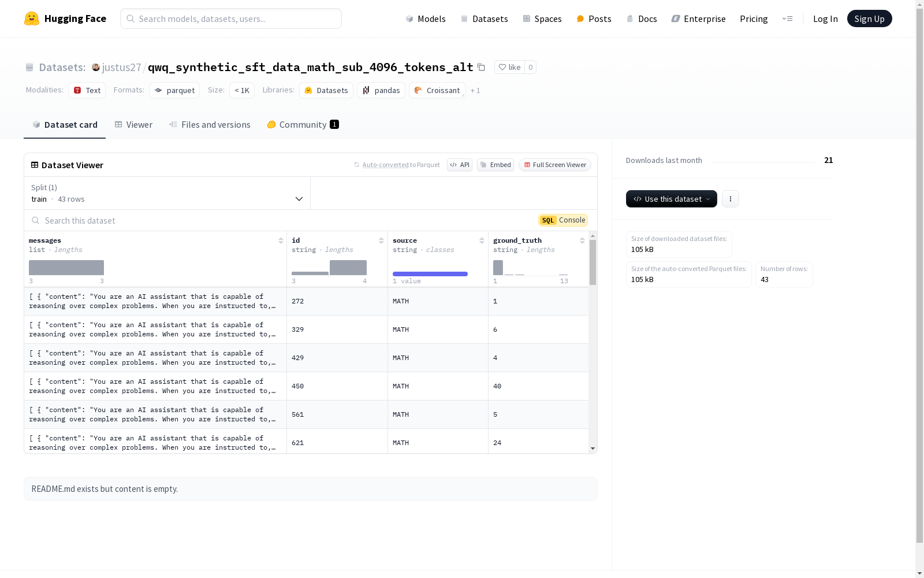Click the like count number

click(530, 67)
